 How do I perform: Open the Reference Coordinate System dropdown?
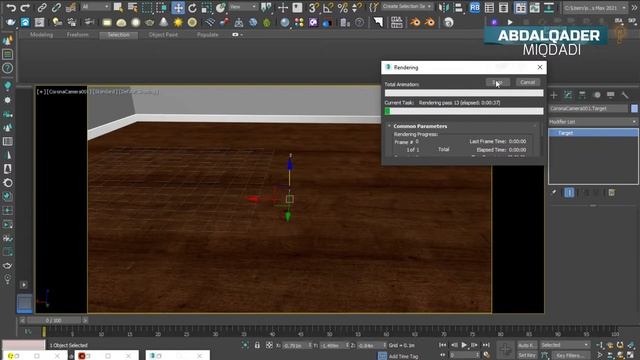tap(242, 7)
